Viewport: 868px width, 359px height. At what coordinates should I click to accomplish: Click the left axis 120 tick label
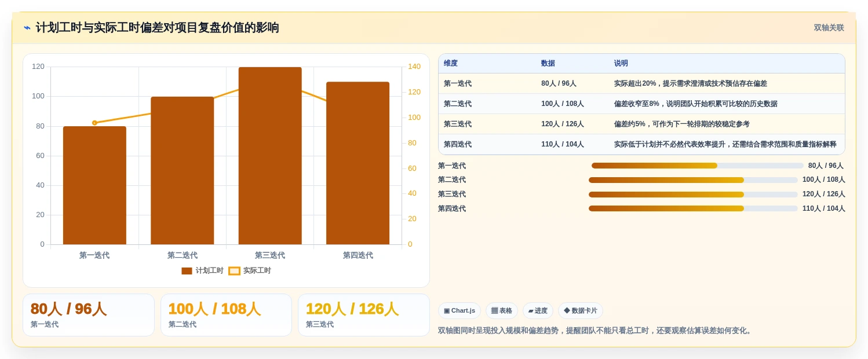click(x=38, y=67)
